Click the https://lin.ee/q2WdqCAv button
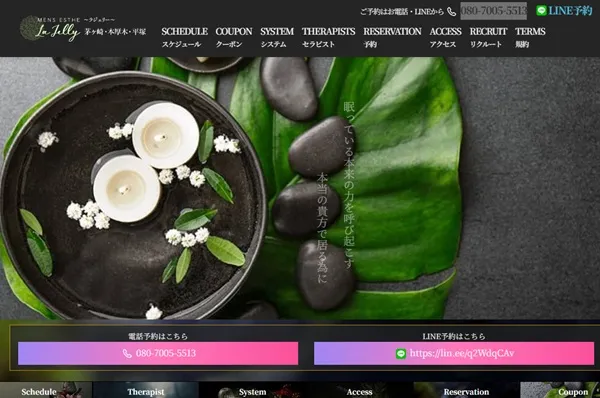The width and height of the screenshot is (600, 398). tap(454, 353)
